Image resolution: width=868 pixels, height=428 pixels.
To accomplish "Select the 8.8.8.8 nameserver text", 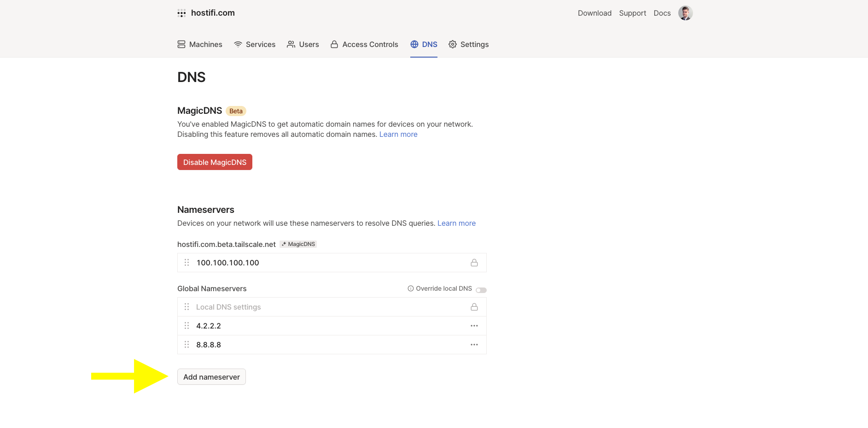I will point(209,345).
